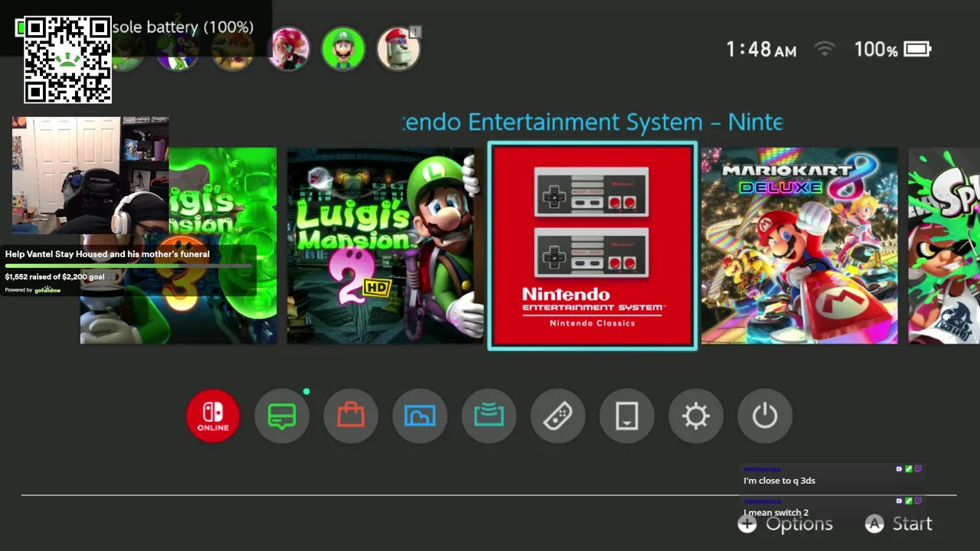Click the battery icon at top right
This screenshot has height=551, width=980.
click(x=917, y=50)
